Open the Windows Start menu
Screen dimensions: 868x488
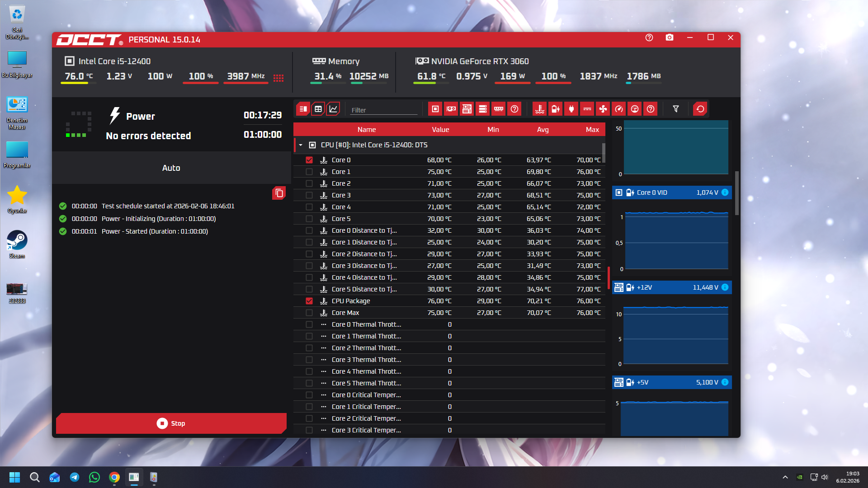14,477
